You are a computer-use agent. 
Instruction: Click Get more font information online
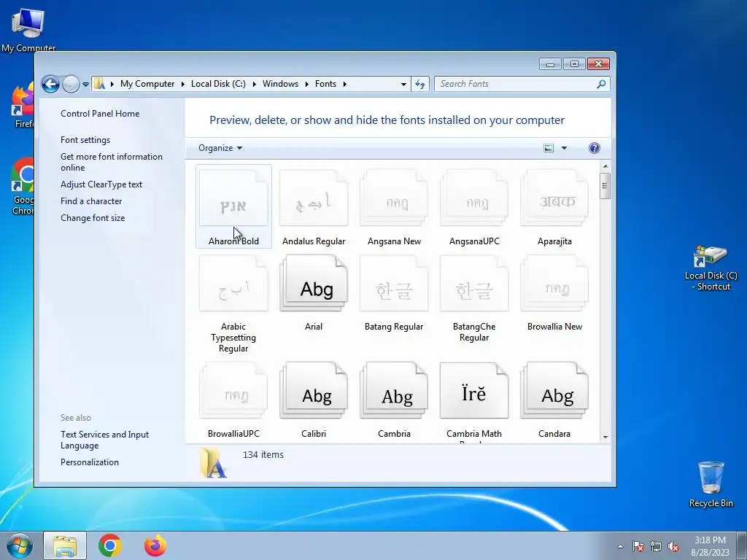tap(112, 162)
